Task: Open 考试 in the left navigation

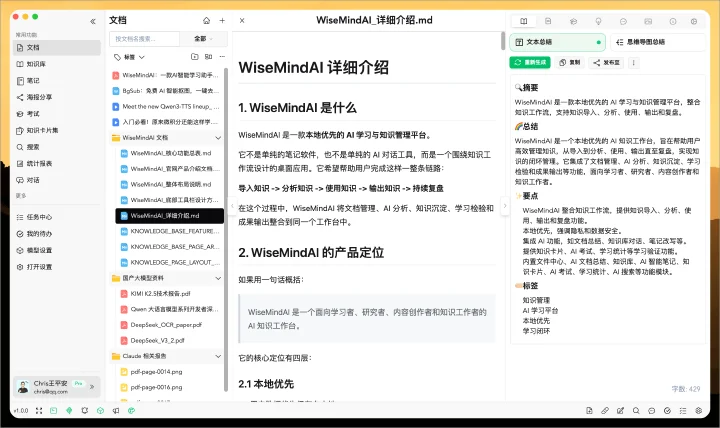Action: [57, 113]
